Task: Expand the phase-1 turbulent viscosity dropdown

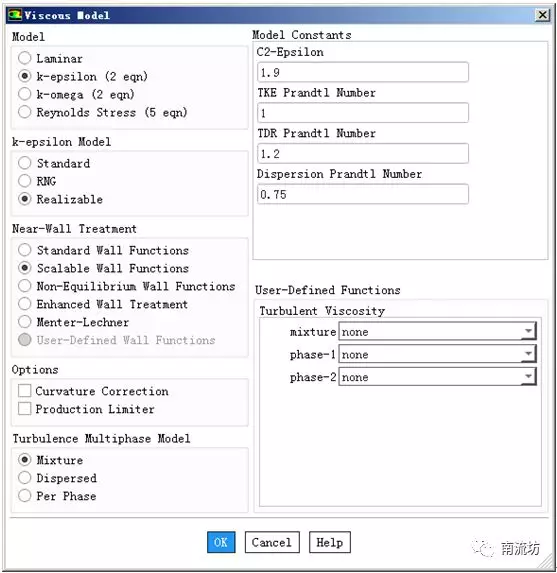Action: pyautogui.click(x=437, y=354)
